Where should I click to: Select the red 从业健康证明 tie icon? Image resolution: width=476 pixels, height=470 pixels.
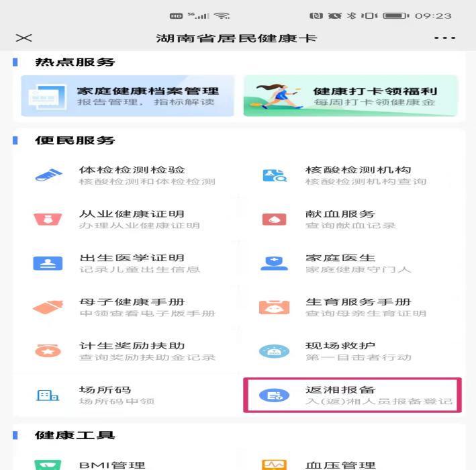[x=48, y=219]
